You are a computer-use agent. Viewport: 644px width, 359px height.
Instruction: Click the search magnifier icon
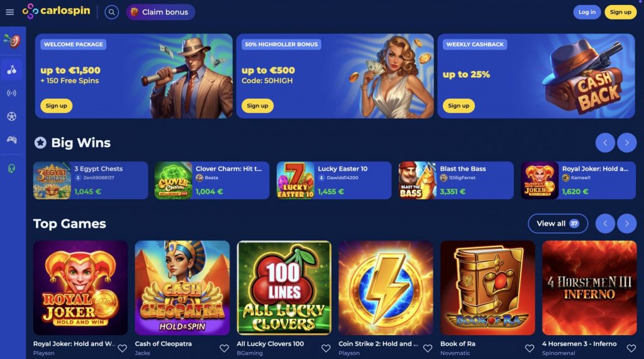click(x=111, y=13)
